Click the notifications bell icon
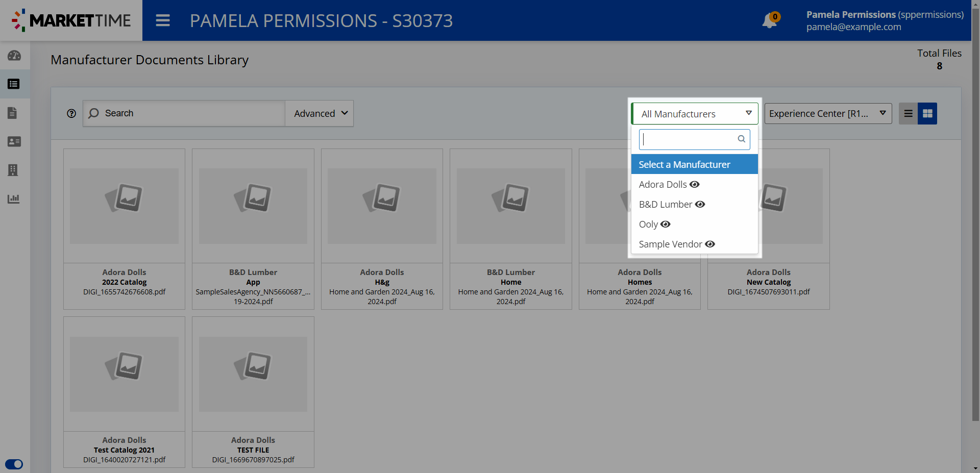 pyautogui.click(x=769, y=21)
